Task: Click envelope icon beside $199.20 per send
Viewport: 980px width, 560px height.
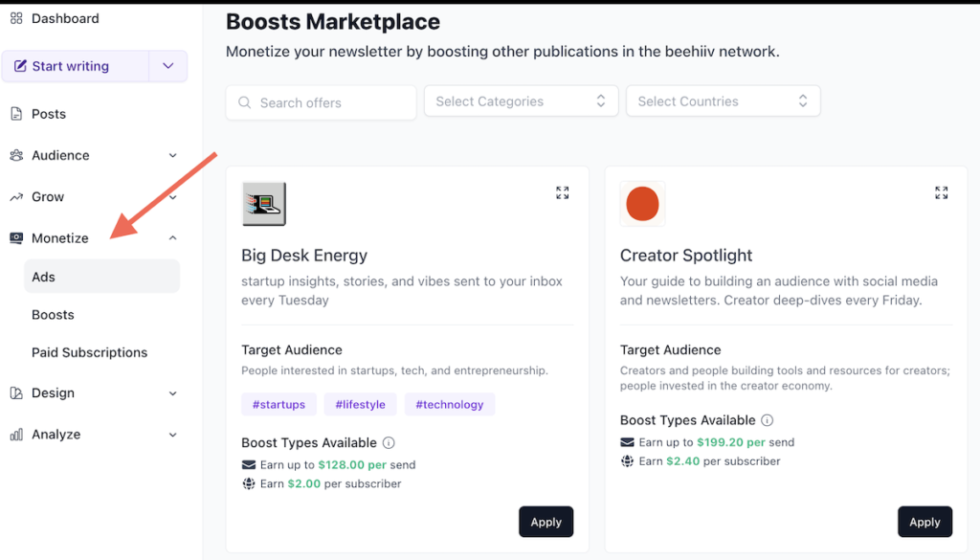Action: click(627, 442)
